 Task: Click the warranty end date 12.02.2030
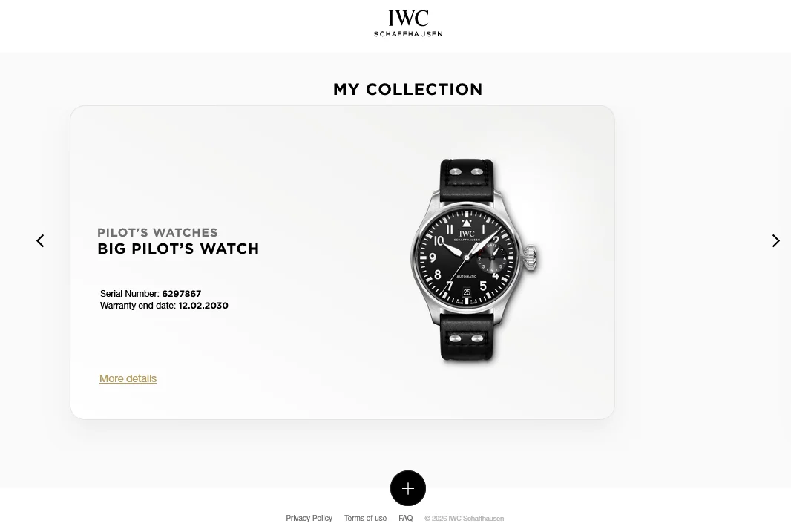[203, 306]
